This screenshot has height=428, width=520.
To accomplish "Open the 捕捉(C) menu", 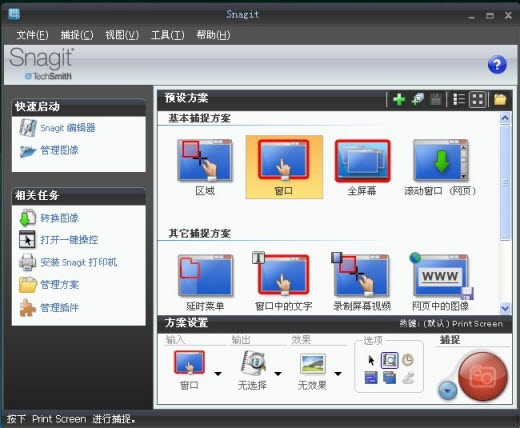I will click(77, 35).
